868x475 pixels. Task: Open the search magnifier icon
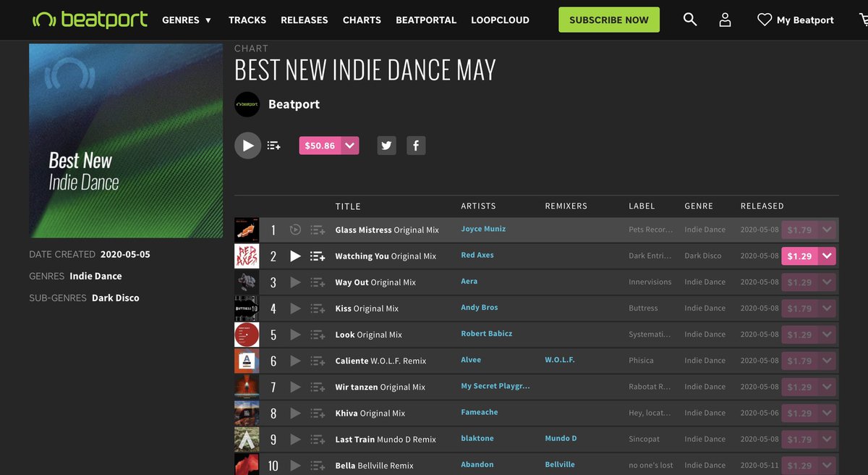coord(690,20)
